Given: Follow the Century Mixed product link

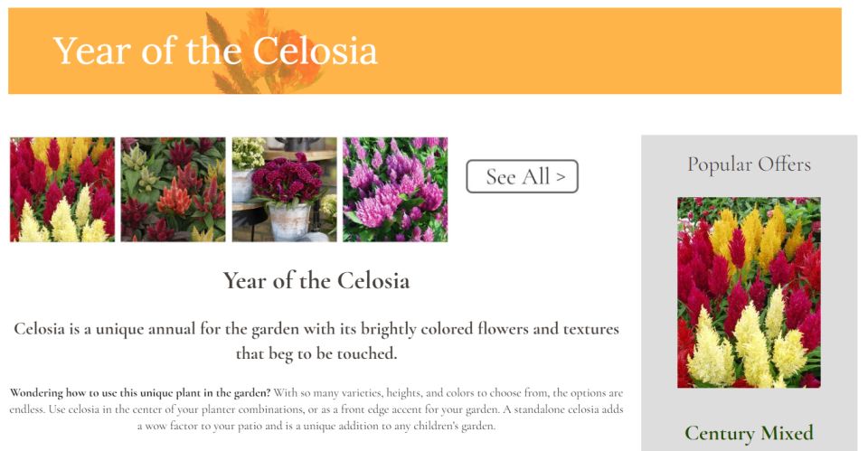Looking at the screenshot, I should pyautogui.click(x=749, y=433).
